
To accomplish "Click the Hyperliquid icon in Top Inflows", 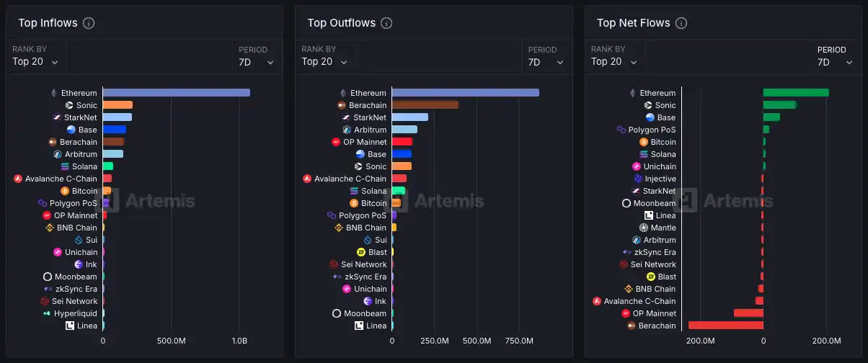I will [x=47, y=313].
